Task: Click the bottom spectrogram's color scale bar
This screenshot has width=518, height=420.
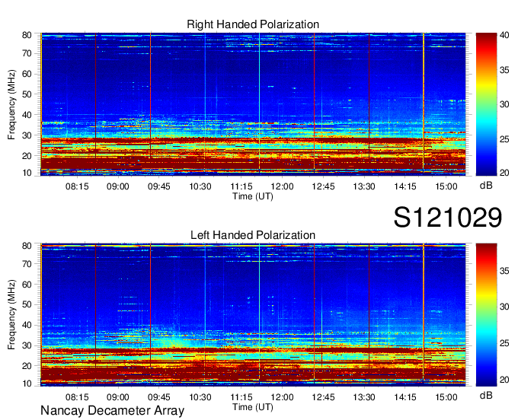Action: 486,315
